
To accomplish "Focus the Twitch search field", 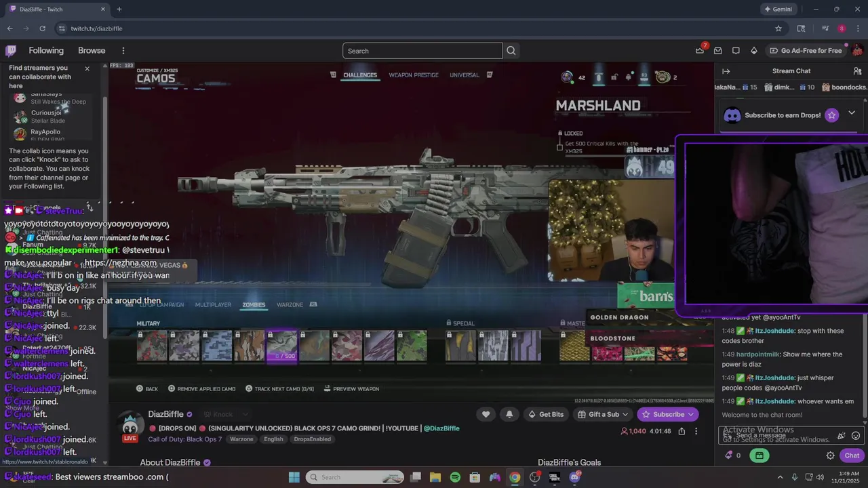I will [x=422, y=51].
